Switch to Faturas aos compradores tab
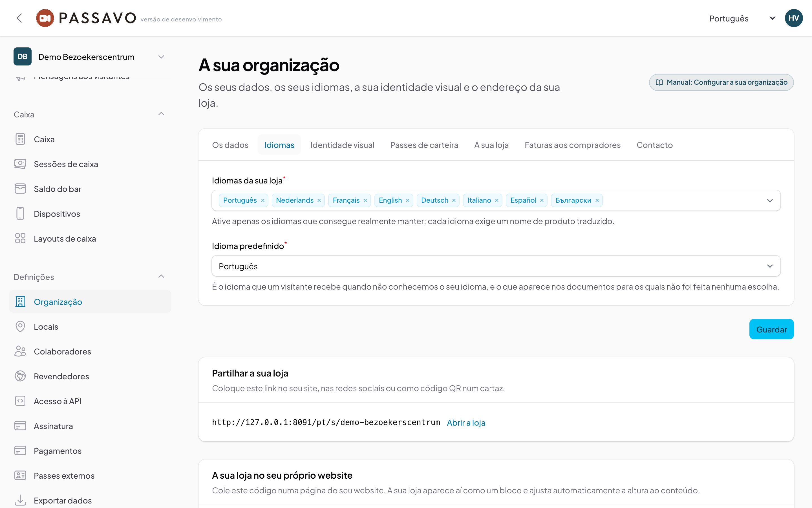Viewport: 812px width, 508px height. [x=572, y=145]
